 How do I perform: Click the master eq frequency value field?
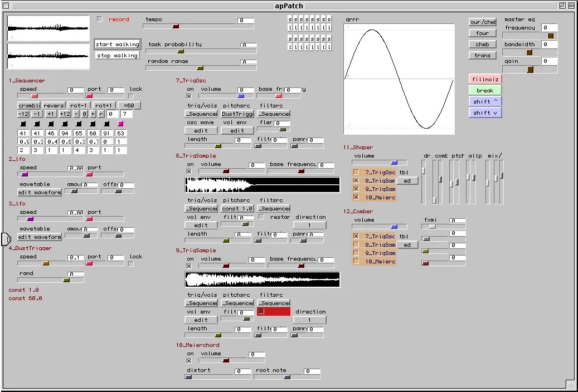coord(549,28)
